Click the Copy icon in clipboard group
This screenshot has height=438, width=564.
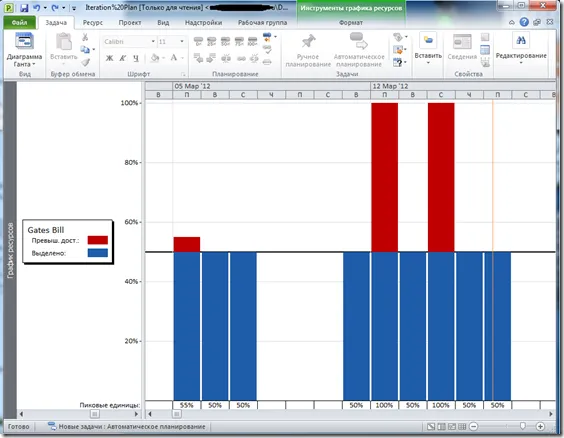(x=85, y=49)
